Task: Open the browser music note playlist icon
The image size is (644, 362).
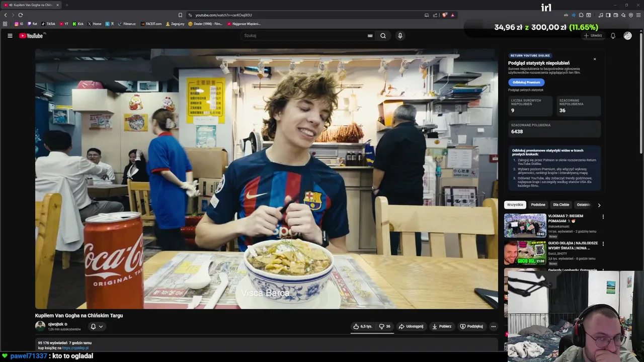Action: (x=601, y=15)
